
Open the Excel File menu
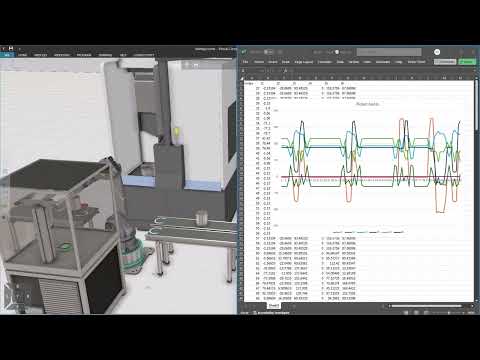coord(246,62)
